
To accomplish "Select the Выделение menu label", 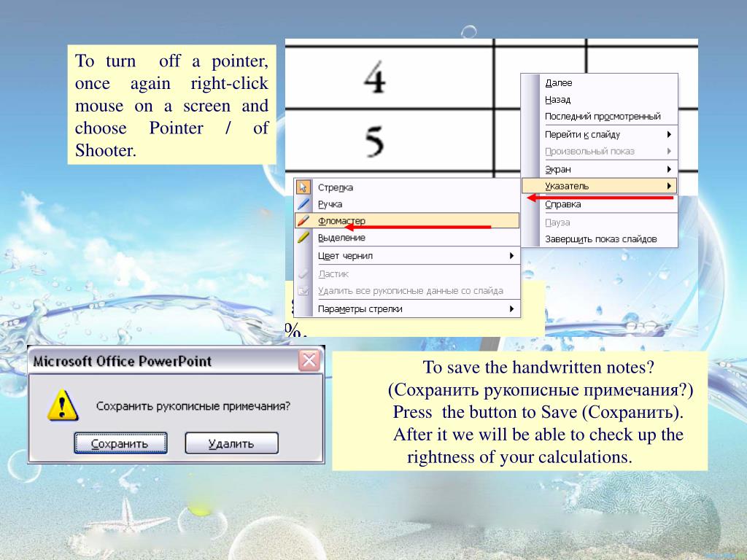I will [341, 238].
